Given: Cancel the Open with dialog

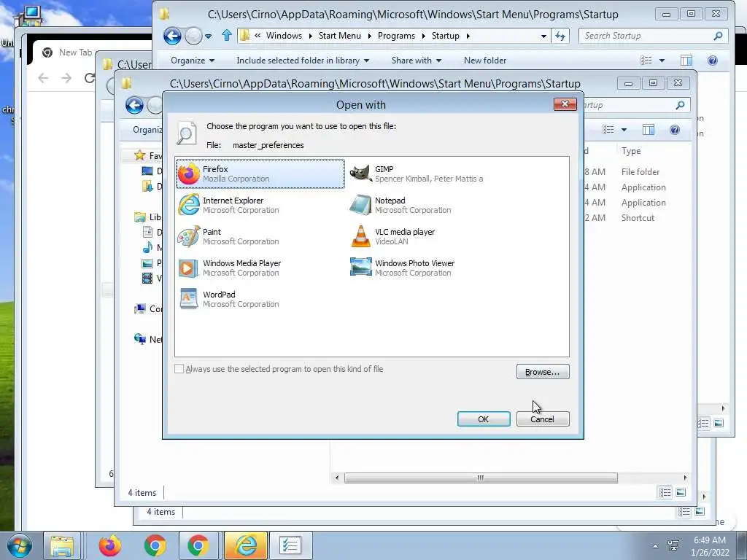Looking at the screenshot, I should click(543, 419).
